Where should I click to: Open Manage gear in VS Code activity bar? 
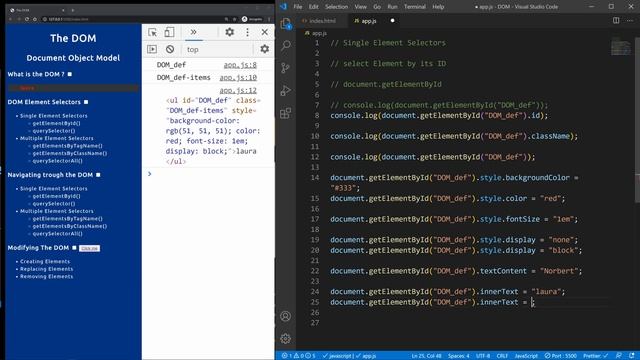286,338
